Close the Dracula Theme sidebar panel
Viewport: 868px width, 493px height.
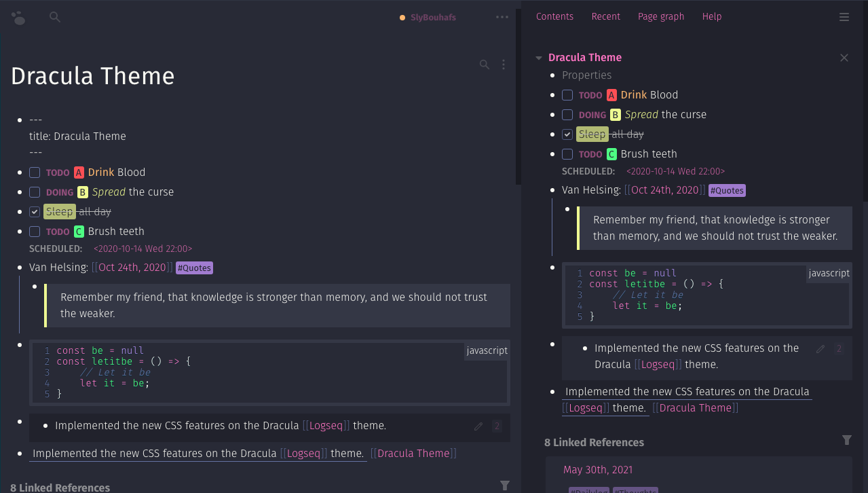tap(844, 58)
